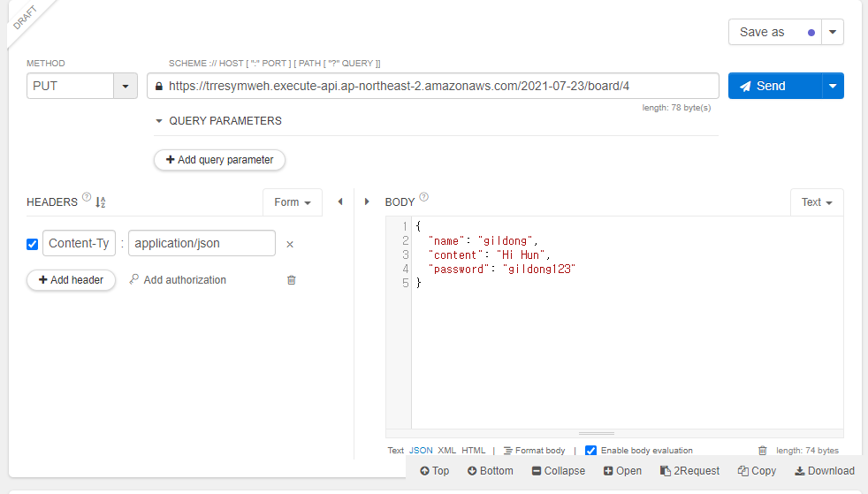Open the Save as dropdown arrow
Image resolution: width=868 pixels, height=494 pixels.
click(x=832, y=32)
